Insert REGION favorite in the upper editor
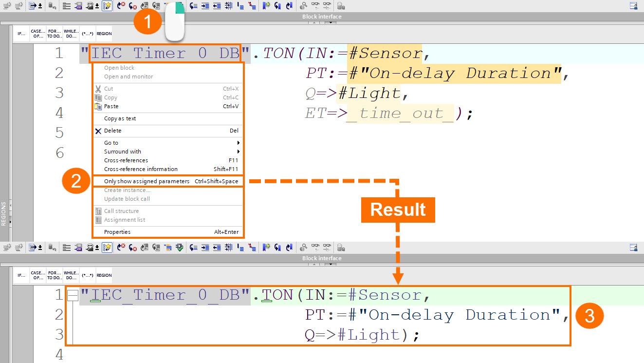The height and width of the screenshot is (363, 644). point(104,34)
